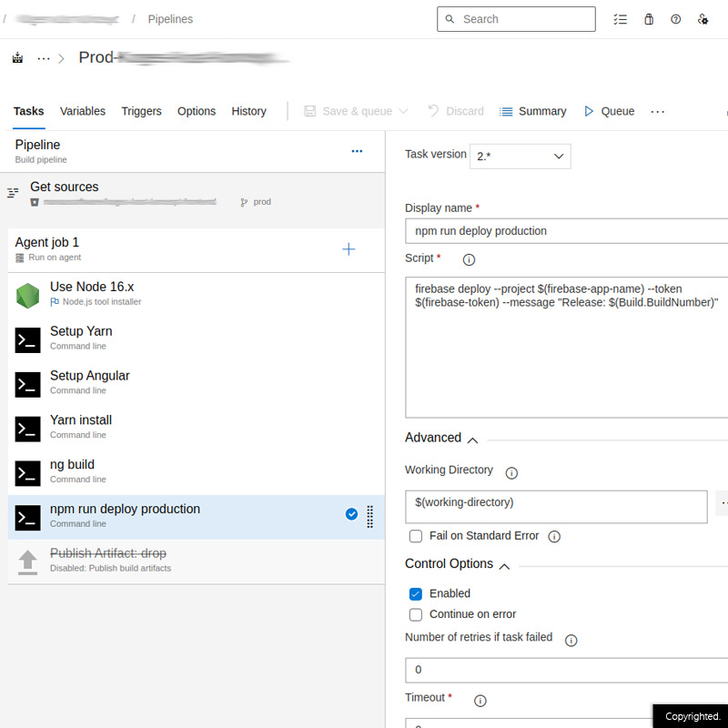Viewport: 728px width, 728px height.
Task: Click the Script info icon
Action: 470,259
